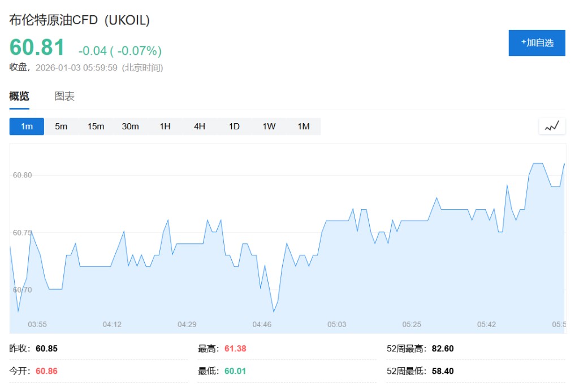Open the 图表 tab
This screenshot has width=579, height=392.
click(x=64, y=97)
